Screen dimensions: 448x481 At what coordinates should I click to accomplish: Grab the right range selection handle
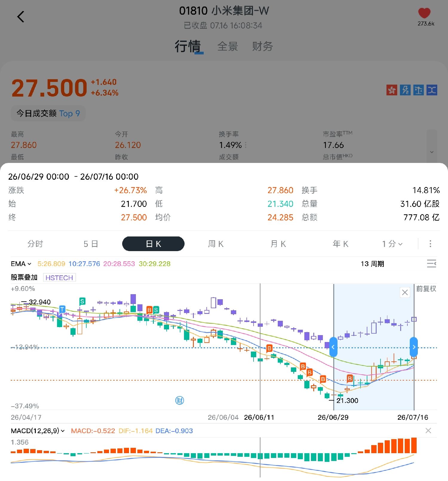coord(414,347)
